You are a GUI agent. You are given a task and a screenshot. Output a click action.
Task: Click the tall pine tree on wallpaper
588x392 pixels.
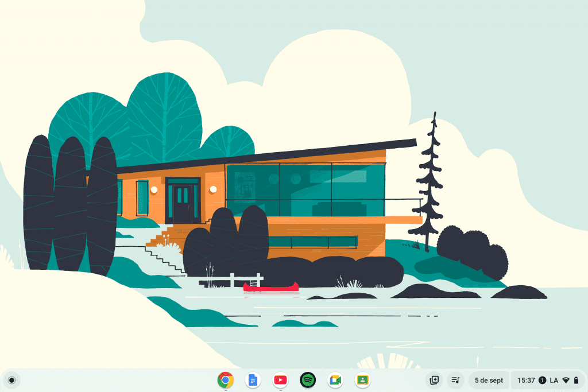click(430, 184)
